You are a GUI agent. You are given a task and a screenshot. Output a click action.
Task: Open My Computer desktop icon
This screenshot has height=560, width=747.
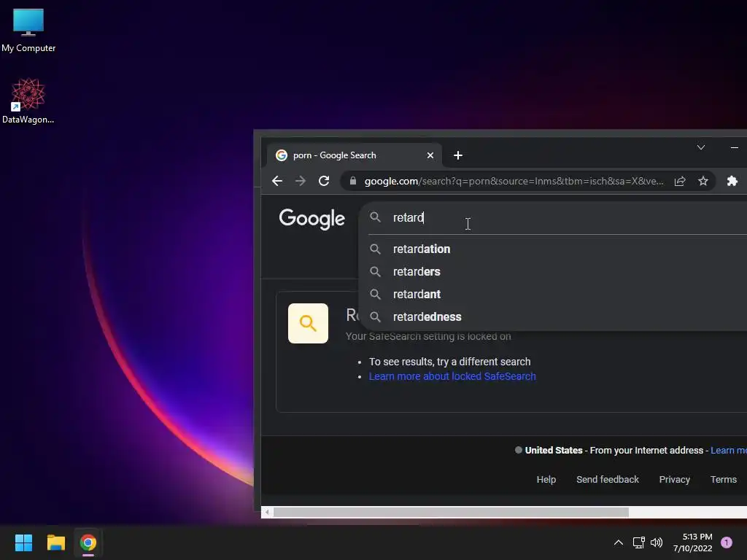click(28, 31)
